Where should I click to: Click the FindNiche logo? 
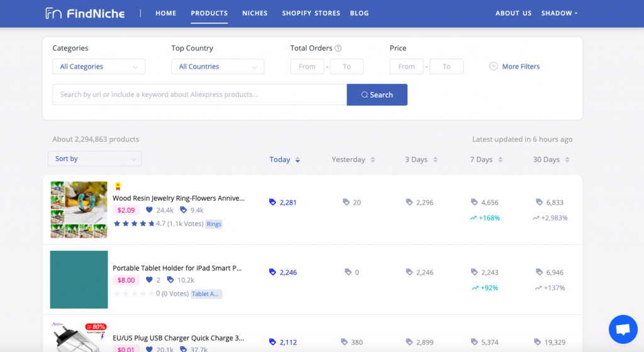(85, 13)
